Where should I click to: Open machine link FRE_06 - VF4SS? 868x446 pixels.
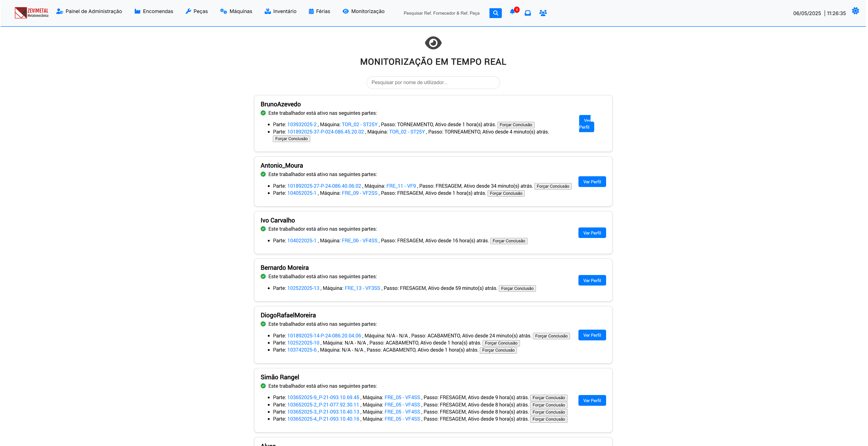(x=360, y=241)
